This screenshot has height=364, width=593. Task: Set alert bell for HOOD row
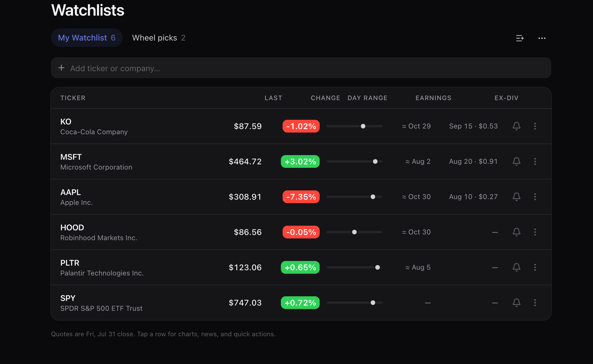click(516, 232)
